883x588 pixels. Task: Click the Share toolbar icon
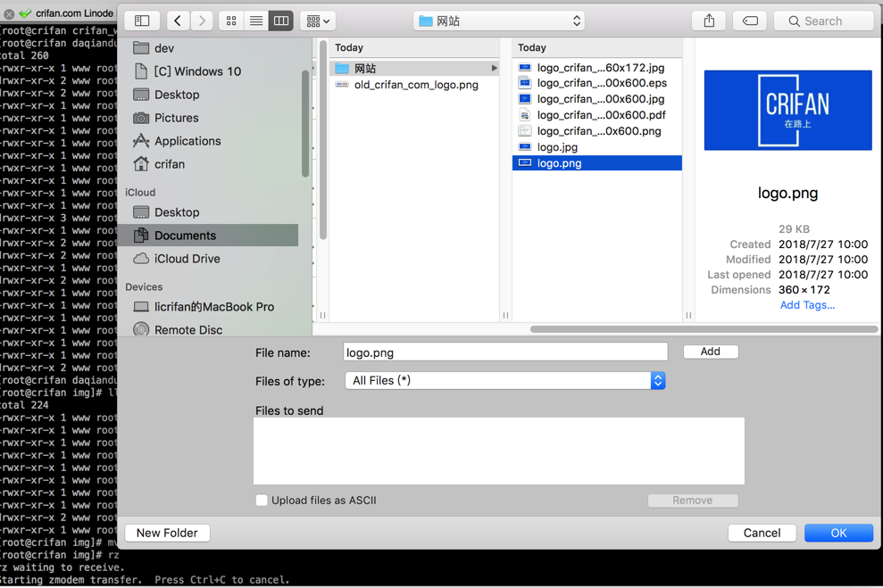[709, 21]
